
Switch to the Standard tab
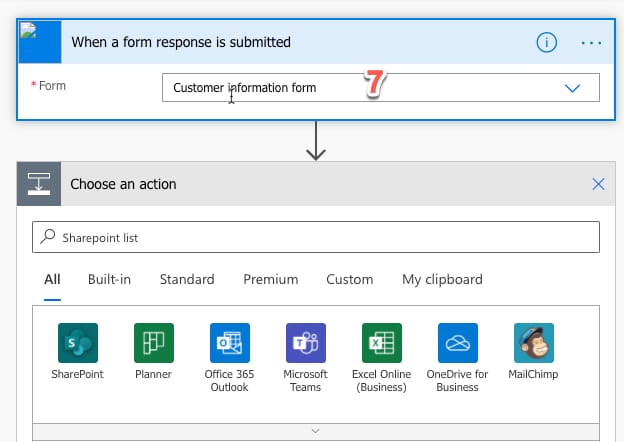pyautogui.click(x=187, y=279)
